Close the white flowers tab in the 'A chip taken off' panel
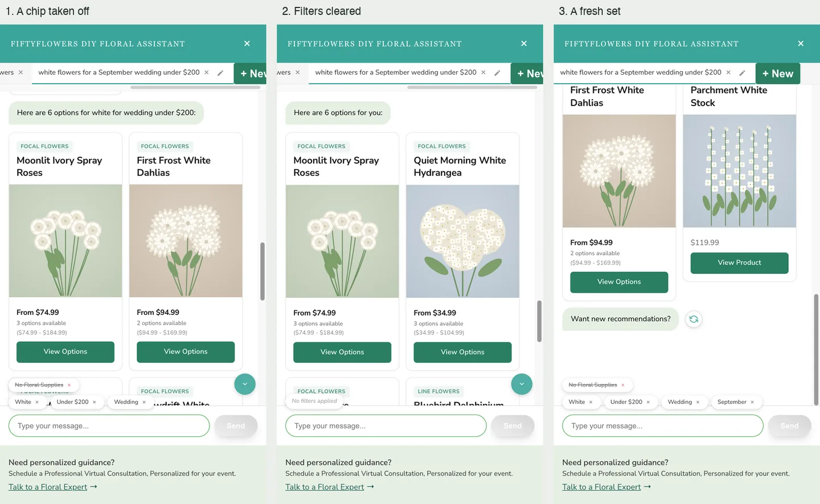The image size is (820, 504). click(x=207, y=72)
